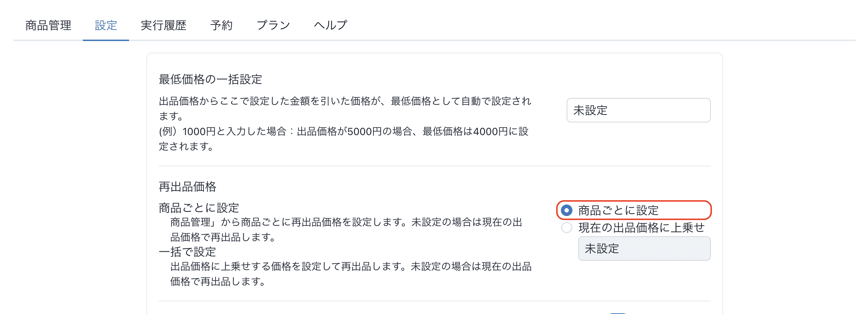Screen dimensions: 868x314
Task: Open the 商品管理 tab
Action: pos(48,25)
